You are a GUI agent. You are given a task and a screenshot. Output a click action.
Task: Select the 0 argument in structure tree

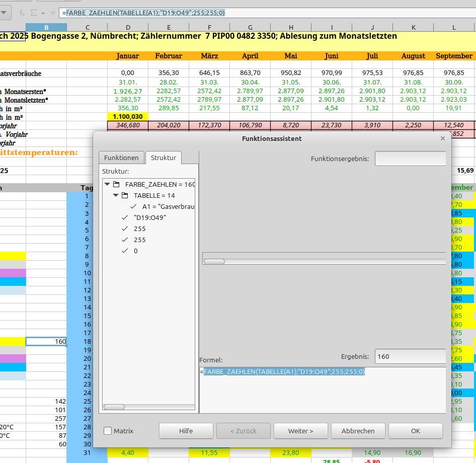[135, 251]
